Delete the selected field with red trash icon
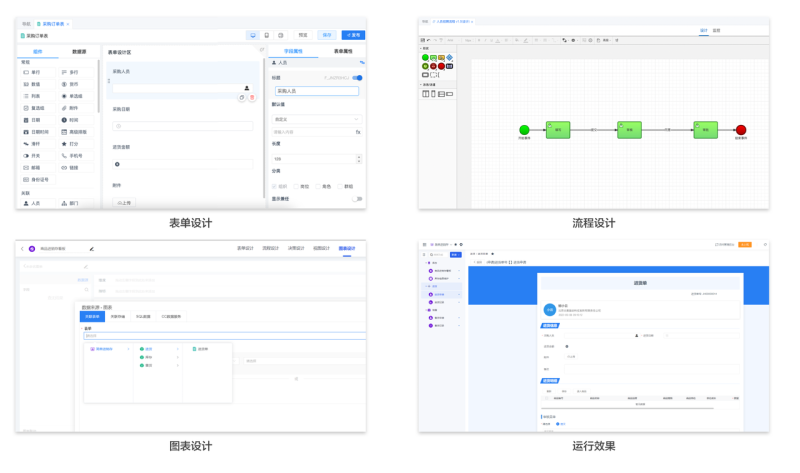The width and height of the screenshot is (800, 473). [252, 97]
